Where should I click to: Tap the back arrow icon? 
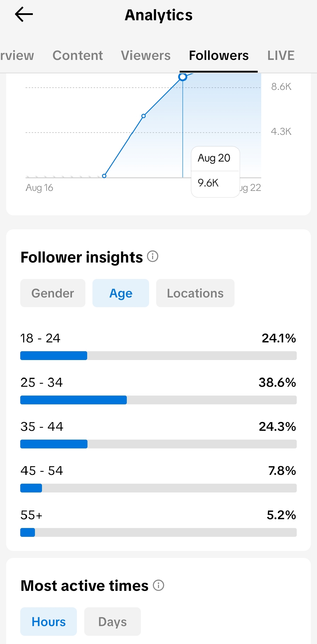pos(24,14)
